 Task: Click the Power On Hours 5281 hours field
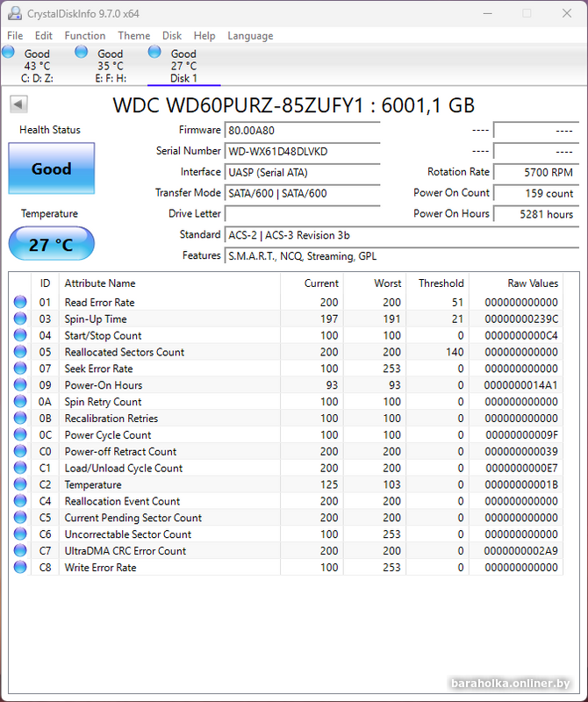click(x=536, y=214)
